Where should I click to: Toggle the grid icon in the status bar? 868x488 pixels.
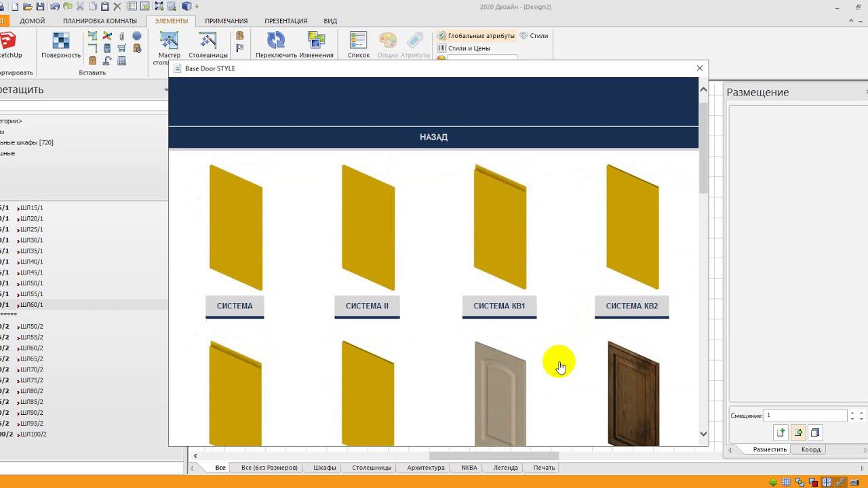click(786, 482)
